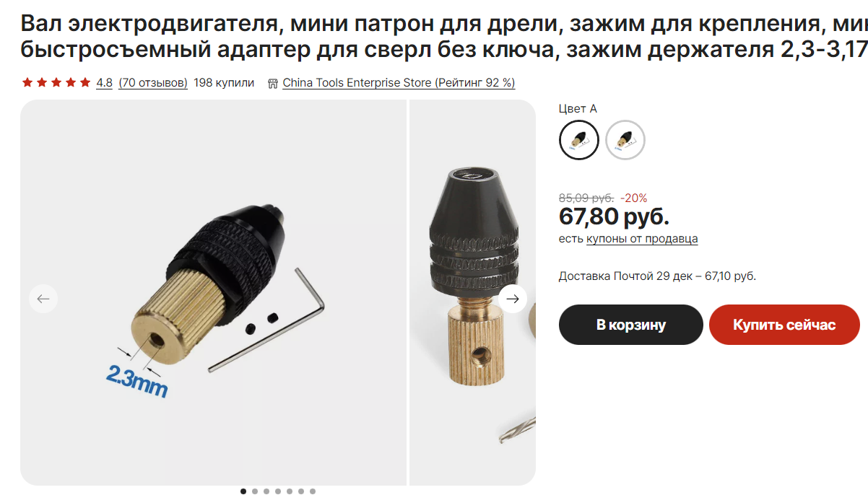868x495 pixels.
Task: Click the 4.8 rating score
Action: click(104, 83)
